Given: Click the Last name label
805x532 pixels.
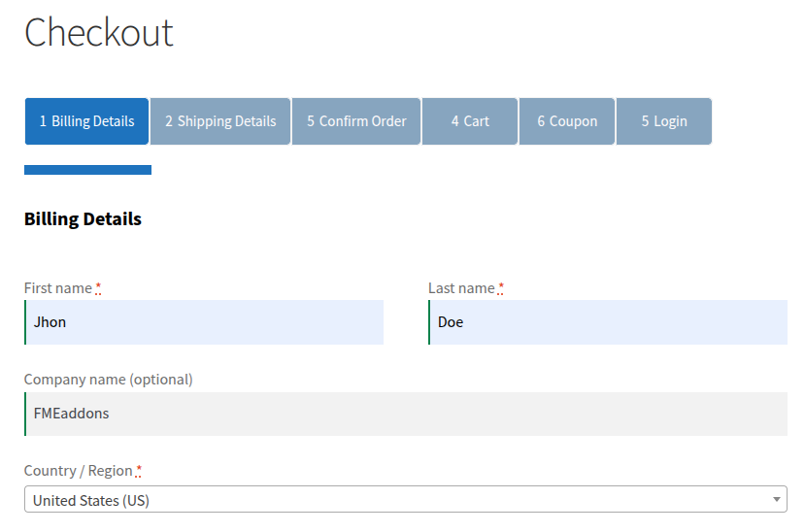Looking at the screenshot, I should coord(461,288).
